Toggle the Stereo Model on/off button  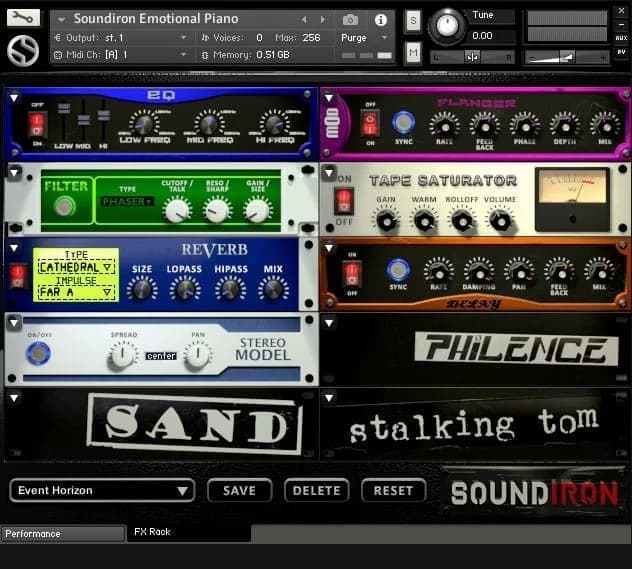pos(38,353)
